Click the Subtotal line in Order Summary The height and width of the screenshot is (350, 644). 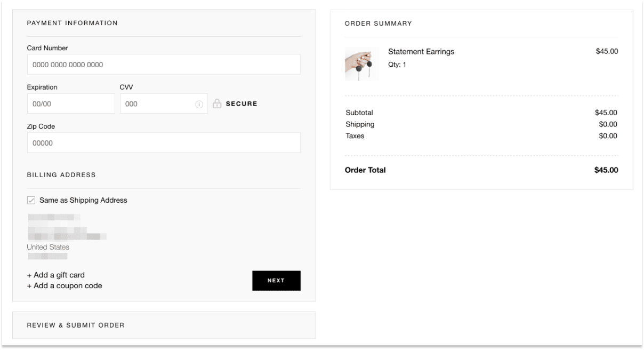click(x=359, y=113)
